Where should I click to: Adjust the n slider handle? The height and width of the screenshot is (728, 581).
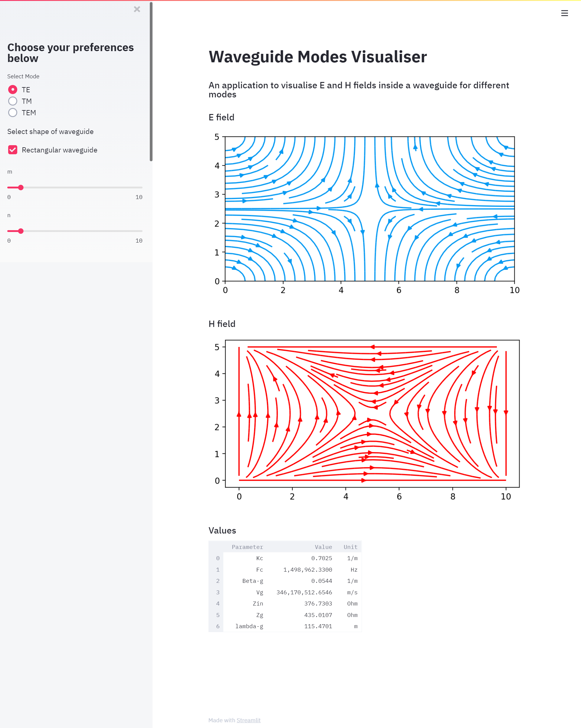[21, 231]
